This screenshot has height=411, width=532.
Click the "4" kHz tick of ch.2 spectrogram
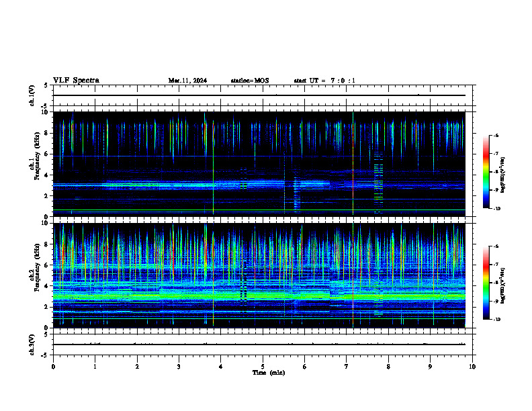pyautogui.click(x=46, y=286)
